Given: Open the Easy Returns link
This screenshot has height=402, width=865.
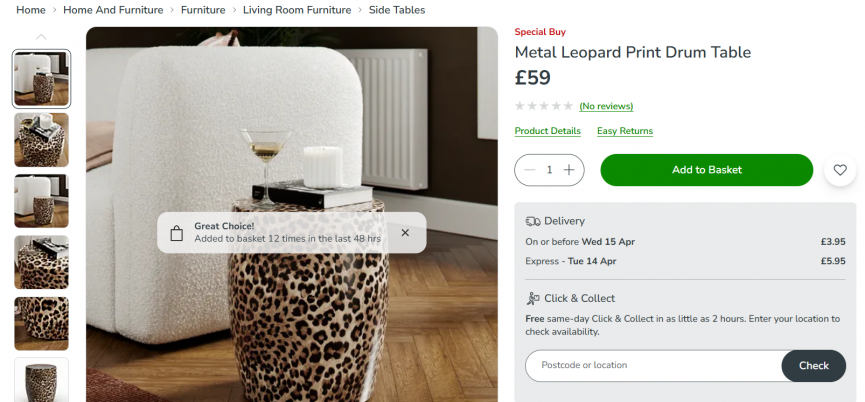Looking at the screenshot, I should [x=625, y=131].
